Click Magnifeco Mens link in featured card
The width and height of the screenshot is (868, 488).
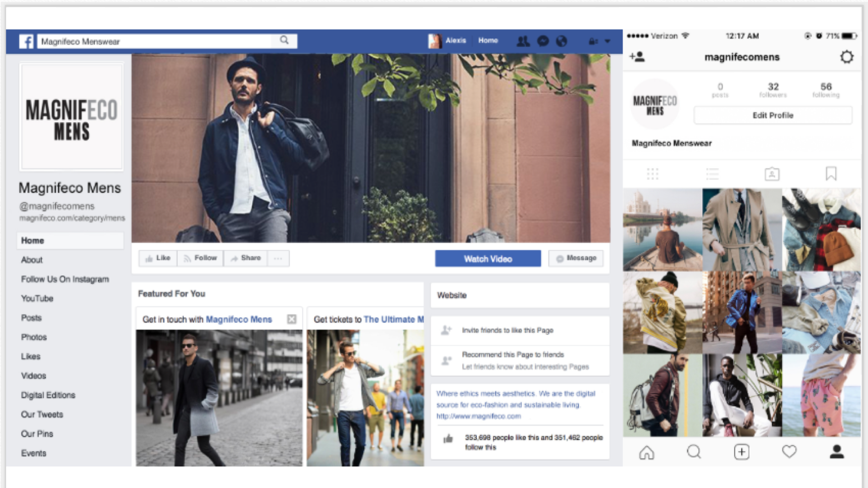tap(239, 319)
